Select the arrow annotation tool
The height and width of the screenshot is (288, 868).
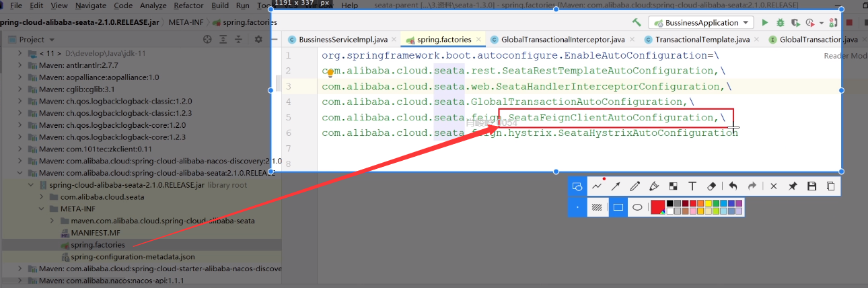(x=615, y=186)
